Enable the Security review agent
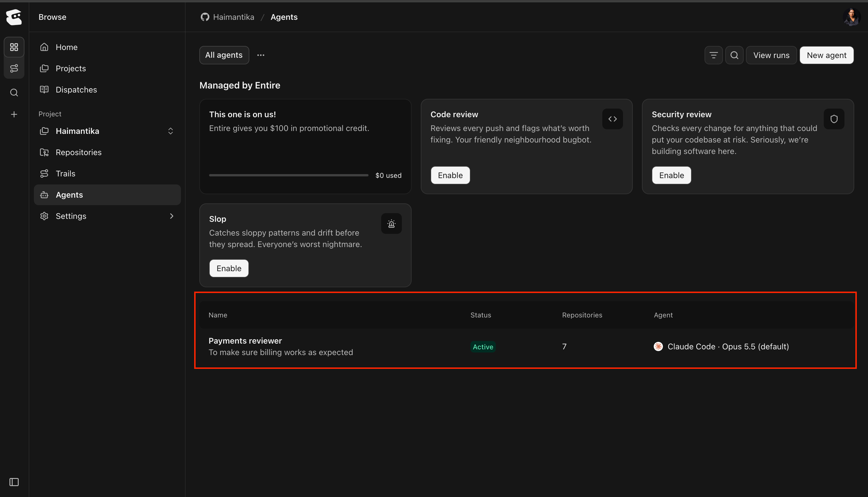This screenshot has width=868, height=497. click(672, 176)
